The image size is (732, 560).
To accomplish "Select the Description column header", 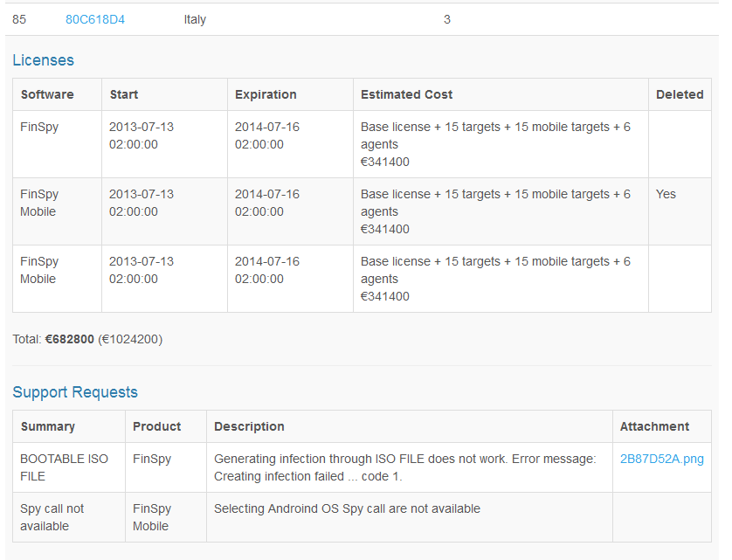I will (x=249, y=426).
